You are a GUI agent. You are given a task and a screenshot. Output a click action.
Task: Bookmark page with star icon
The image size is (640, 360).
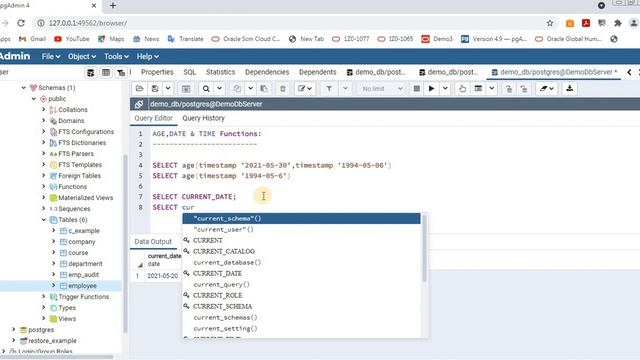[x=550, y=23]
